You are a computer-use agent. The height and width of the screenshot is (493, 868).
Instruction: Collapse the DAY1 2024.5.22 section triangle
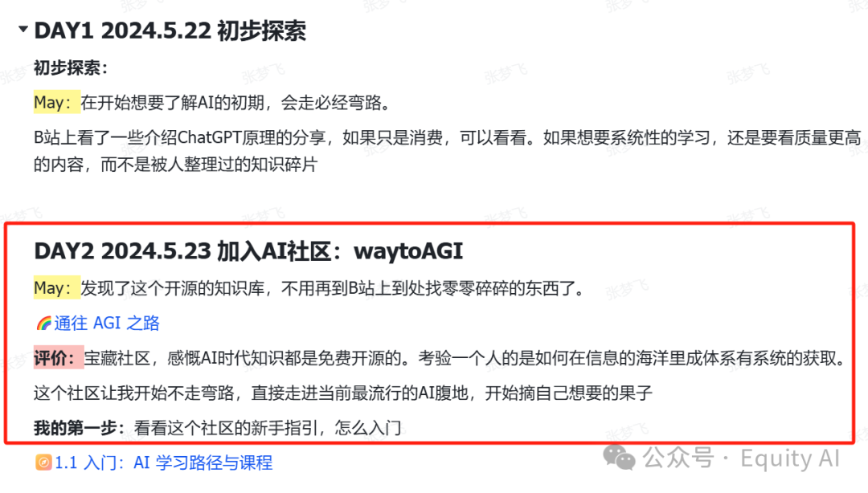(x=23, y=29)
